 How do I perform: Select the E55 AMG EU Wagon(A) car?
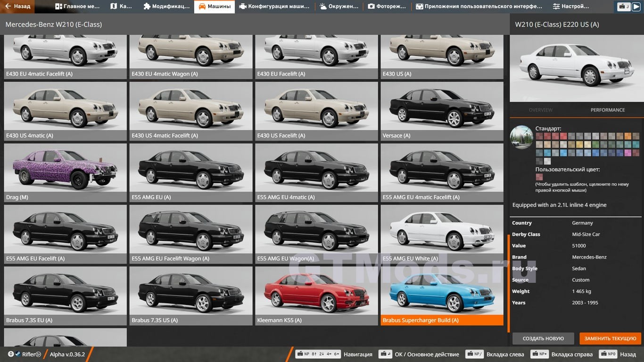(x=316, y=234)
